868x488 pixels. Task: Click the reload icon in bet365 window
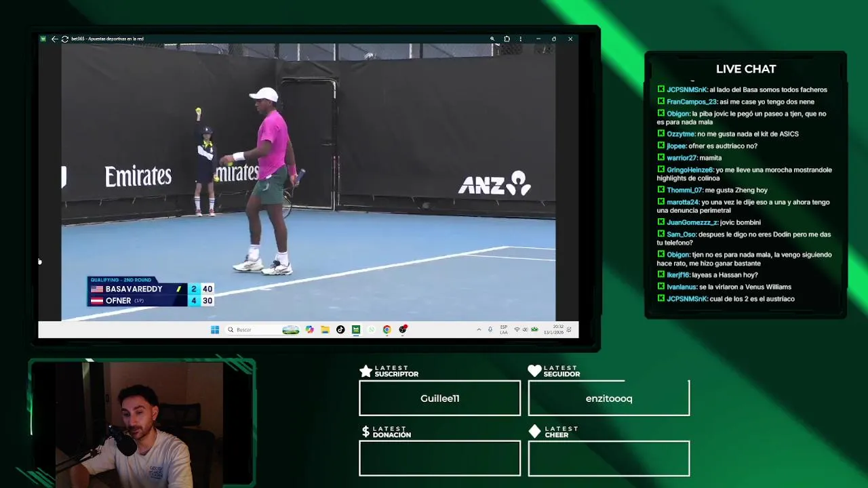click(x=65, y=39)
